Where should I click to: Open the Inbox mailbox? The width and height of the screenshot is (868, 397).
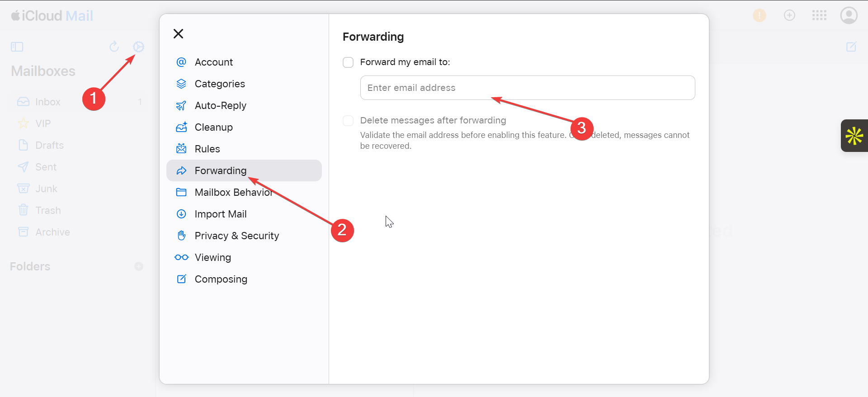pyautogui.click(x=47, y=102)
